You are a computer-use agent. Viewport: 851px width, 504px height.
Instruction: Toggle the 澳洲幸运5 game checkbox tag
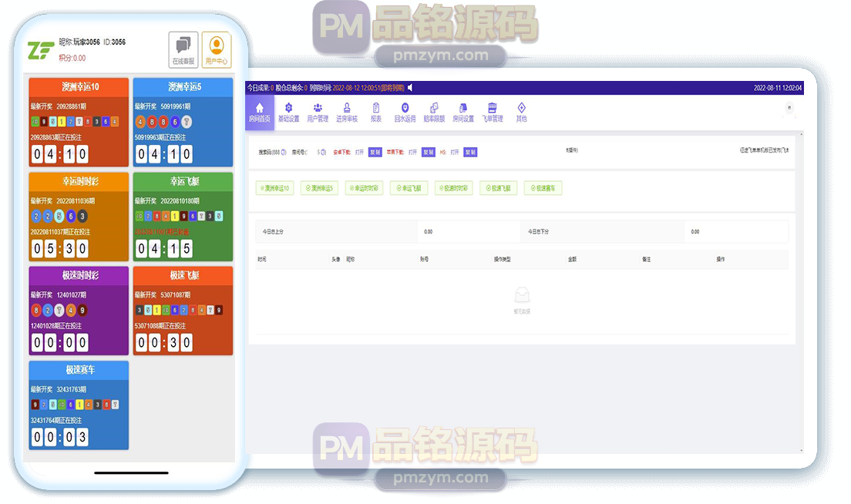pyautogui.click(x=319, y=188)
